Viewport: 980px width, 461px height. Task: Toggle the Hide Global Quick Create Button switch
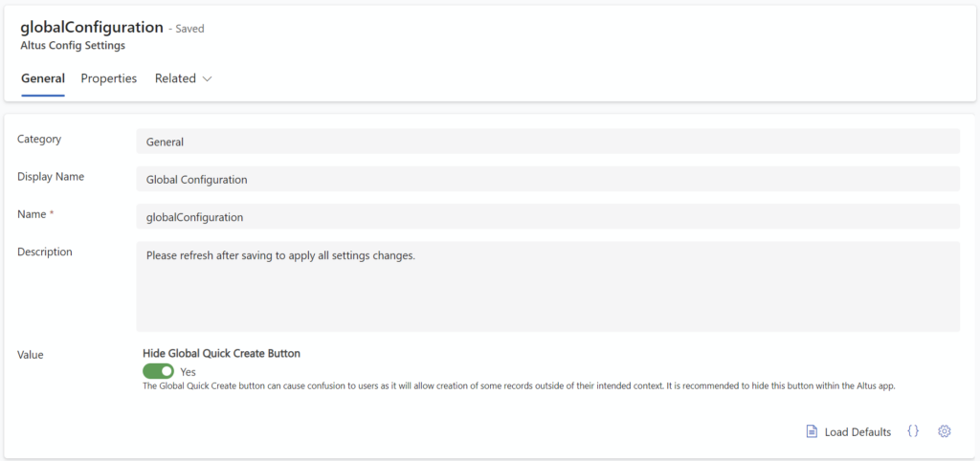158,371
